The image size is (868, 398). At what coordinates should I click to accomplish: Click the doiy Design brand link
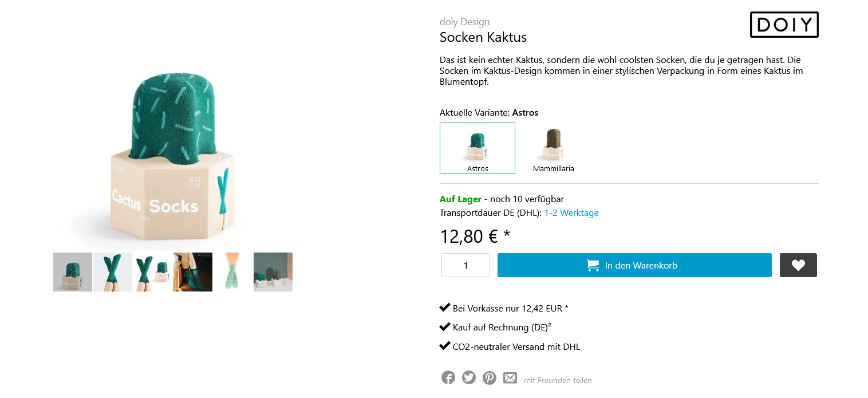point(464,22)
